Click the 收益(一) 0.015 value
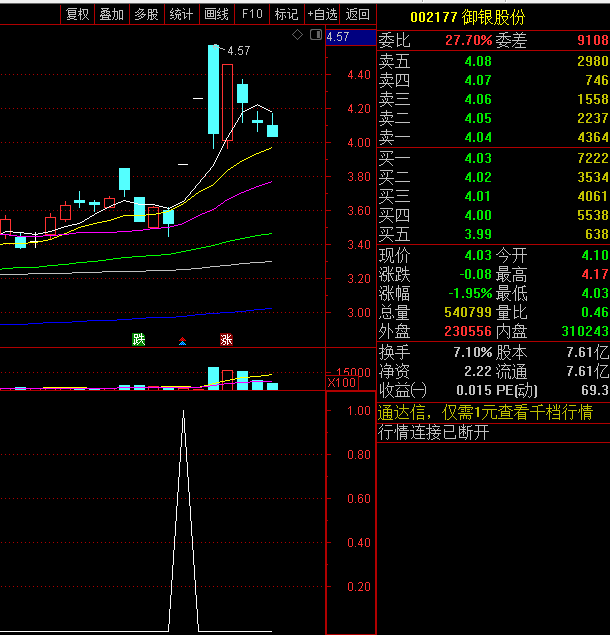Screen dimensions: 610x635 coord(474,390)
